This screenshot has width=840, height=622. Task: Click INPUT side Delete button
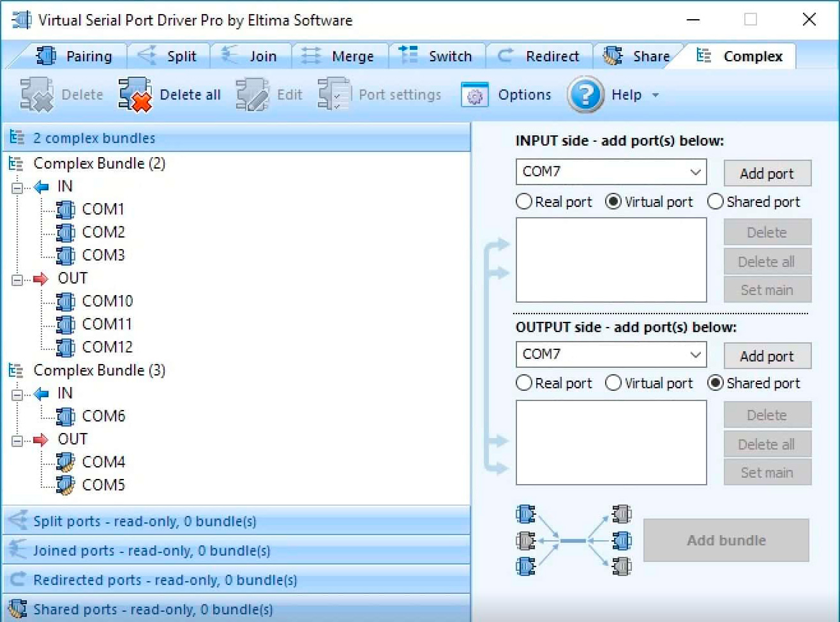tap(767, 232)
